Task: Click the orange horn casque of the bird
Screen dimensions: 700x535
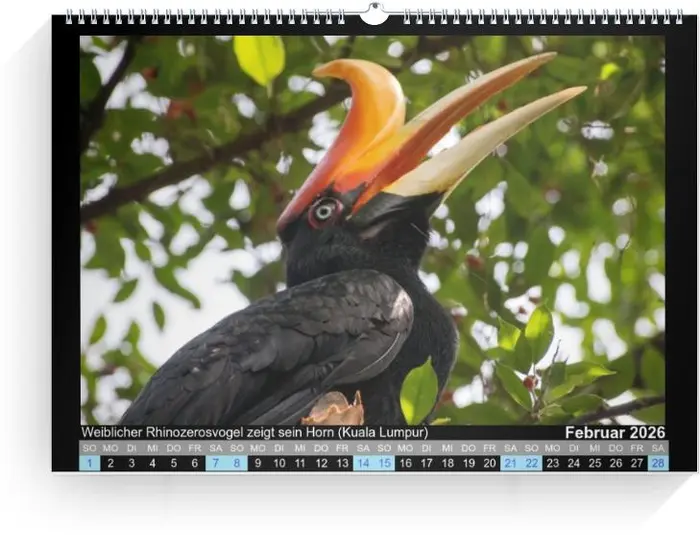Action: click(370, 110)
